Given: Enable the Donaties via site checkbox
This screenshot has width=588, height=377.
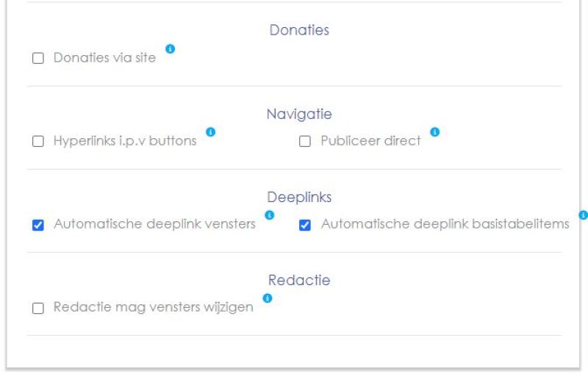Looking at the screenshot, I should (x=38, y=58).
